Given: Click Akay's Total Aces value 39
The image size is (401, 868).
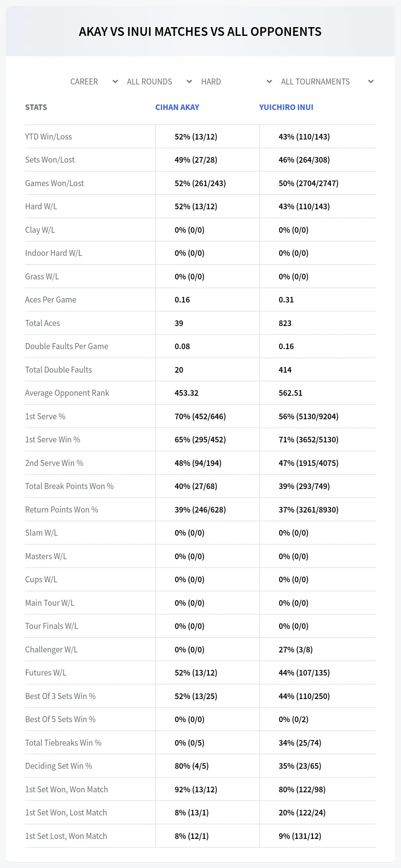Looking at the screenshot, I should point(179,323).
